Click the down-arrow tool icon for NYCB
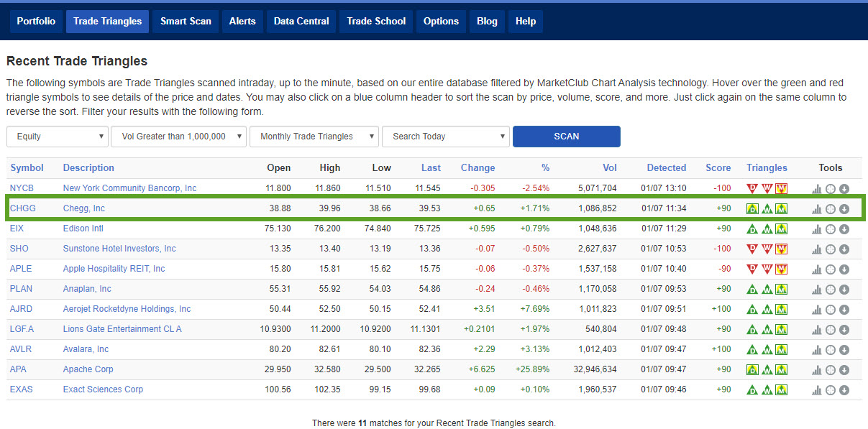The image size is (868, 429). point(844,188)
